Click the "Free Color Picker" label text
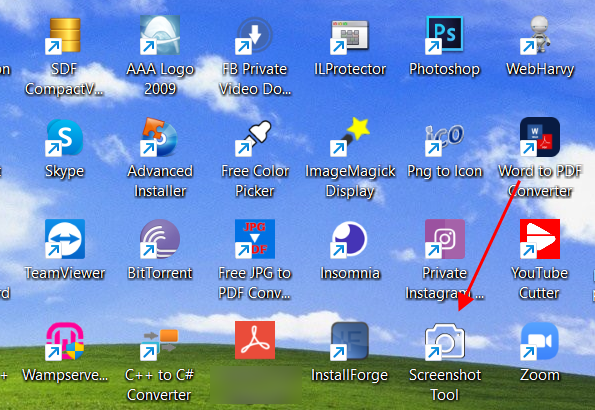The height and width of the screenshot is (410, 595). (x=255, y=181)
